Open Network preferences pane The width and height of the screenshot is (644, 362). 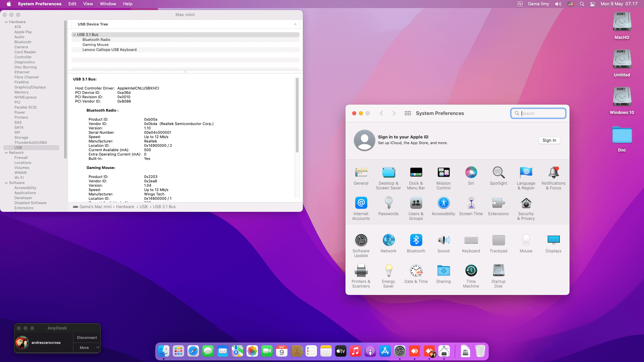coord(388,244)
